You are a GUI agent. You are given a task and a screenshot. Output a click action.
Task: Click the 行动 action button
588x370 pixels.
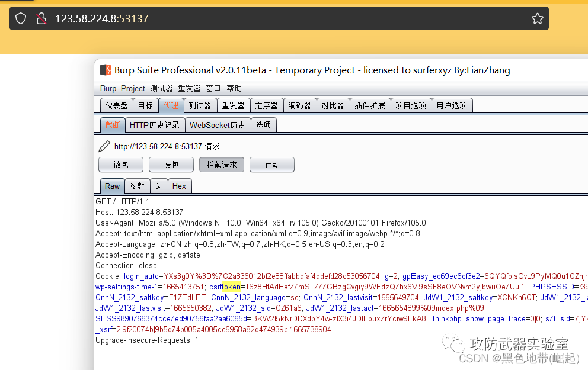[x=272, y=165]
